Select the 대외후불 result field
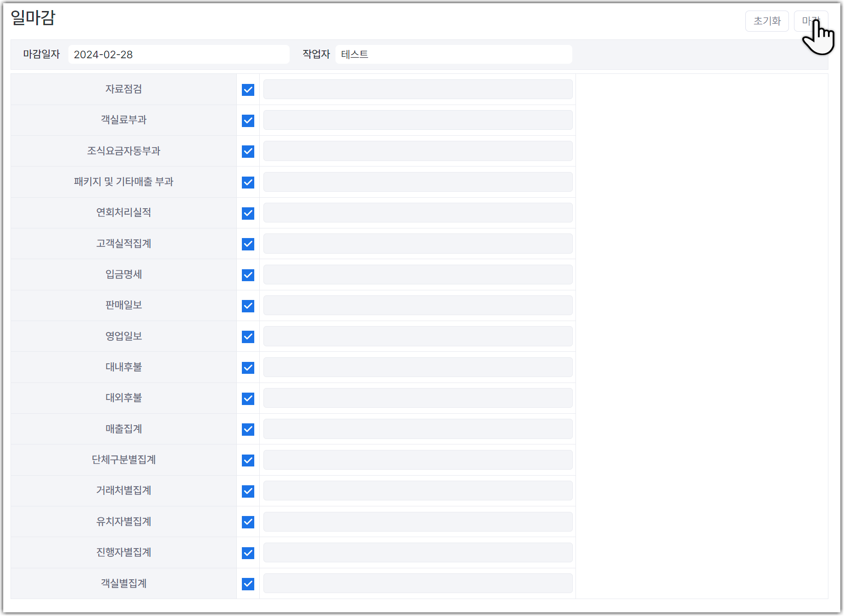The height and width of the screenshot is (616, 844). point(418,398)
